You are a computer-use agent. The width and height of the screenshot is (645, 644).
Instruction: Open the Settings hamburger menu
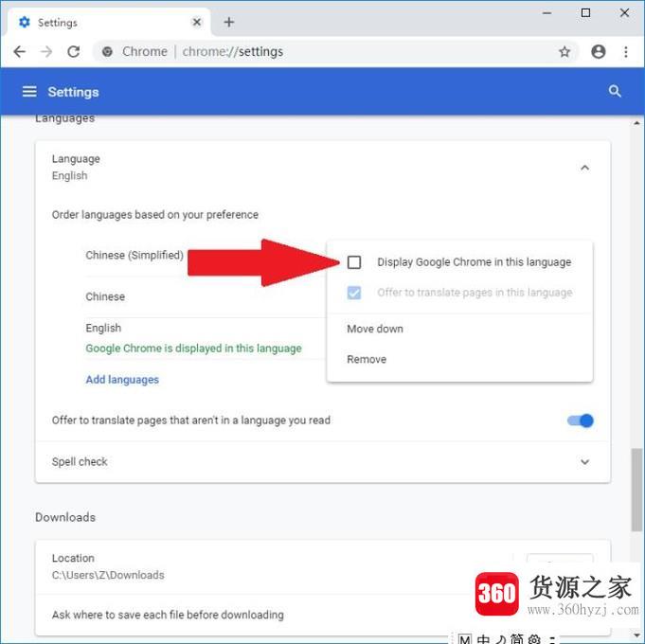click(29, 91)
